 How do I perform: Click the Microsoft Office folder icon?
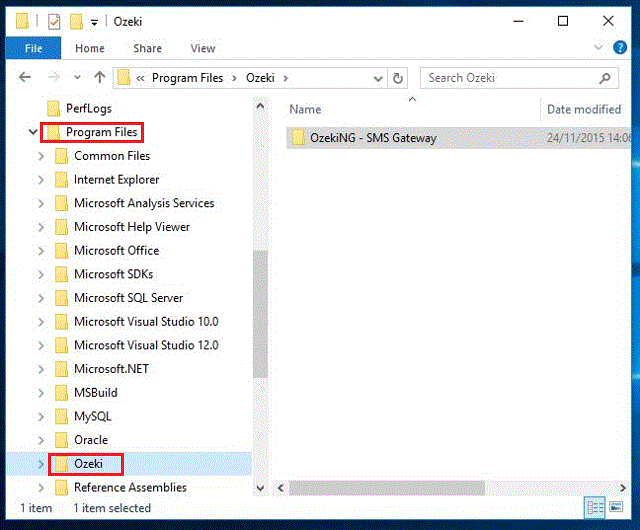point(61,251)
